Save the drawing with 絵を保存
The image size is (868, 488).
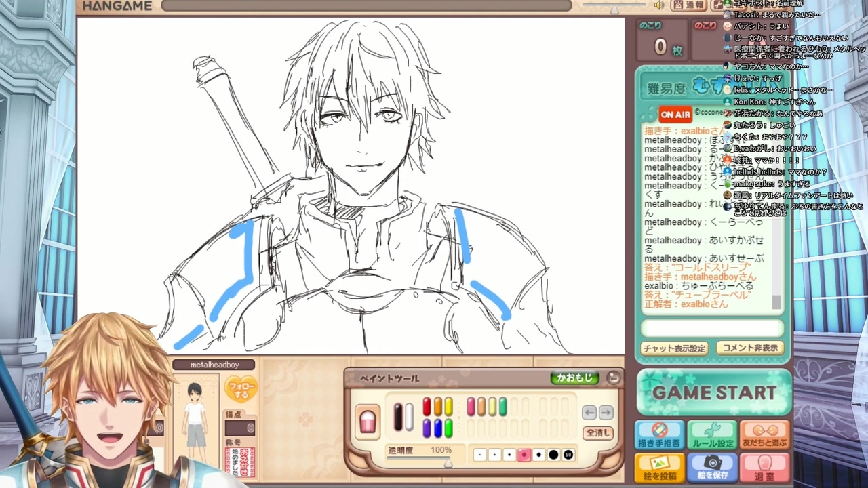coord(712,468)
